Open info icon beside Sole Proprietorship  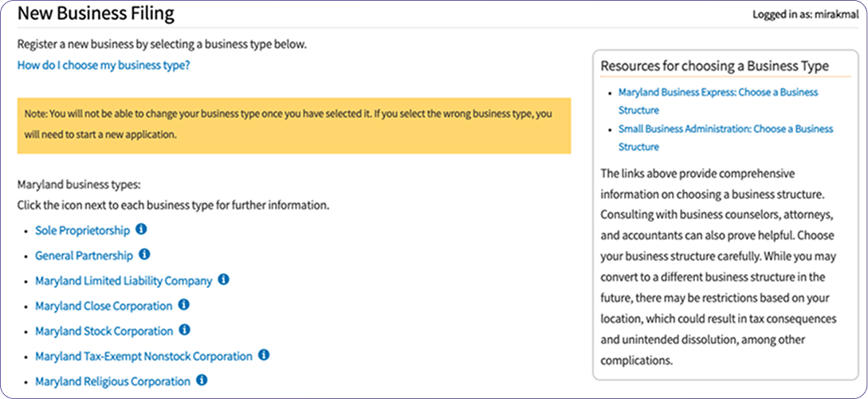click(x=141, y=229)
